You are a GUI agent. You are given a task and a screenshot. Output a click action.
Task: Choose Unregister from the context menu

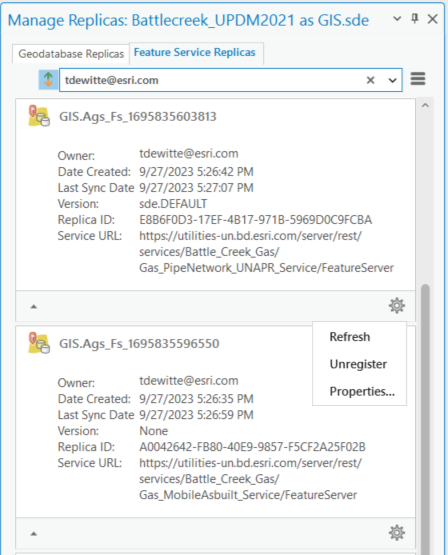[x=359, y=364]
